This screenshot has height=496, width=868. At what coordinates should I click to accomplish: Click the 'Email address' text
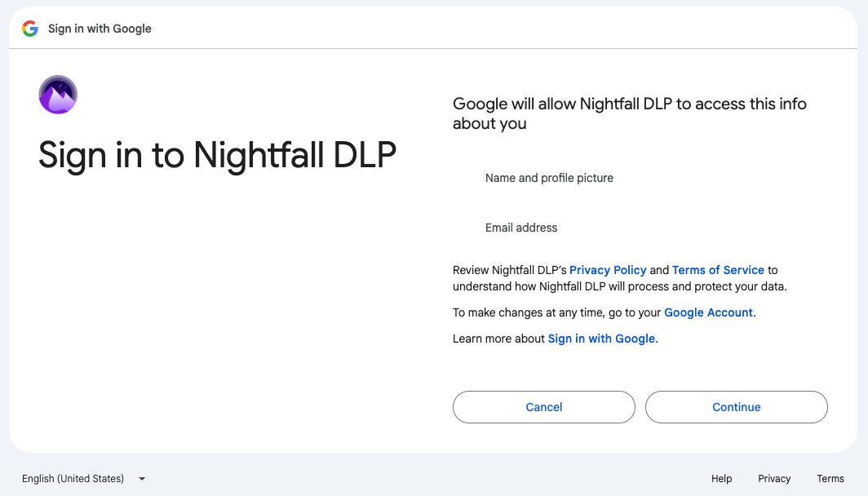tap(521, 228)
